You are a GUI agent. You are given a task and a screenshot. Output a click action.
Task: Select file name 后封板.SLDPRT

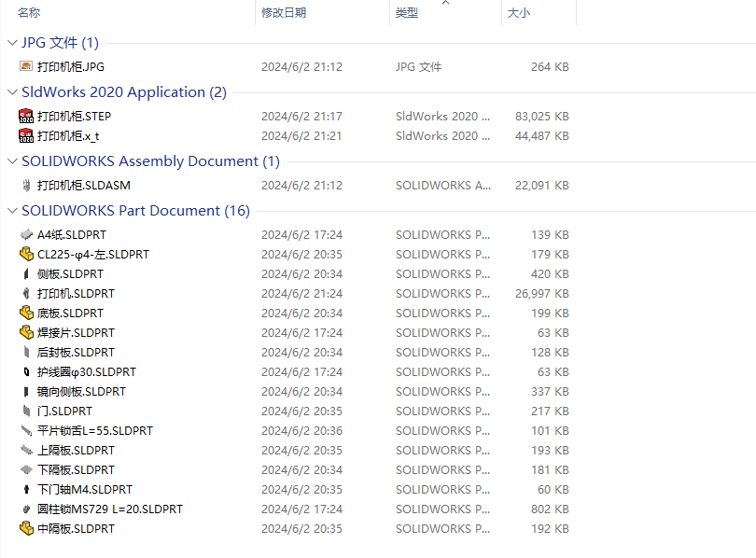77,352
